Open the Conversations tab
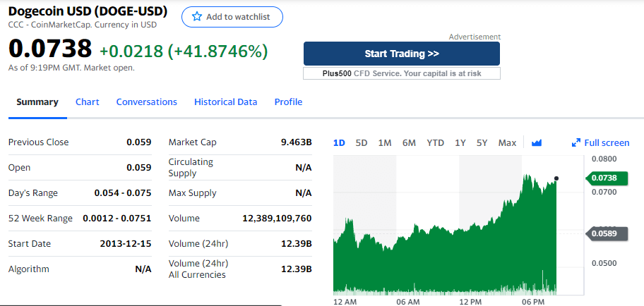644x306 pixels. point(147,102)
